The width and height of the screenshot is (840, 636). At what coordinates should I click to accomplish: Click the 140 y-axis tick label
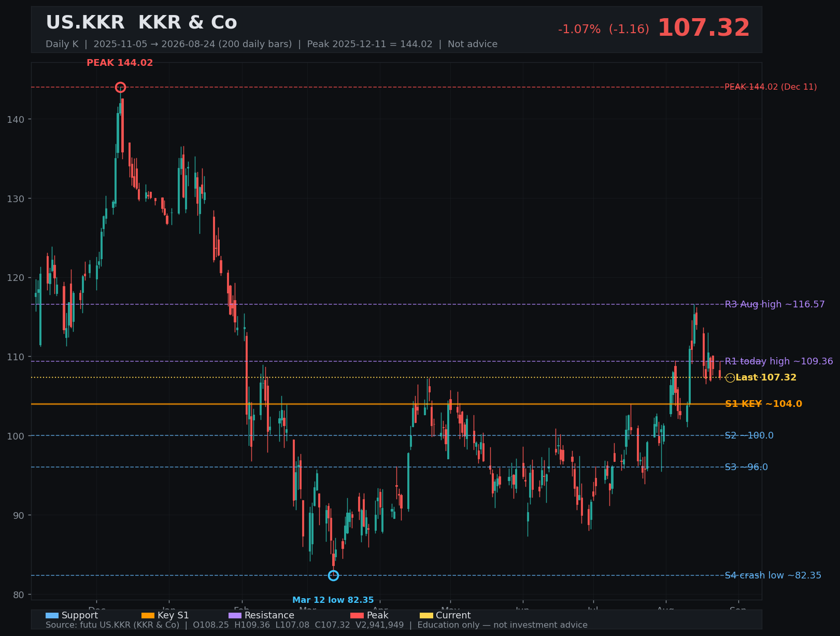tap(16, 120)
